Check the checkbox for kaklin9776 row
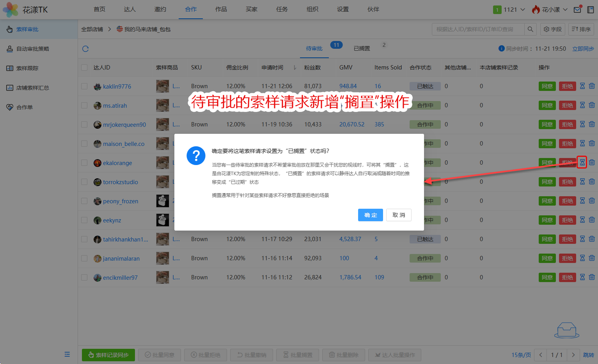Viewport: 598px width, 364px height. [x=84, y=86]
